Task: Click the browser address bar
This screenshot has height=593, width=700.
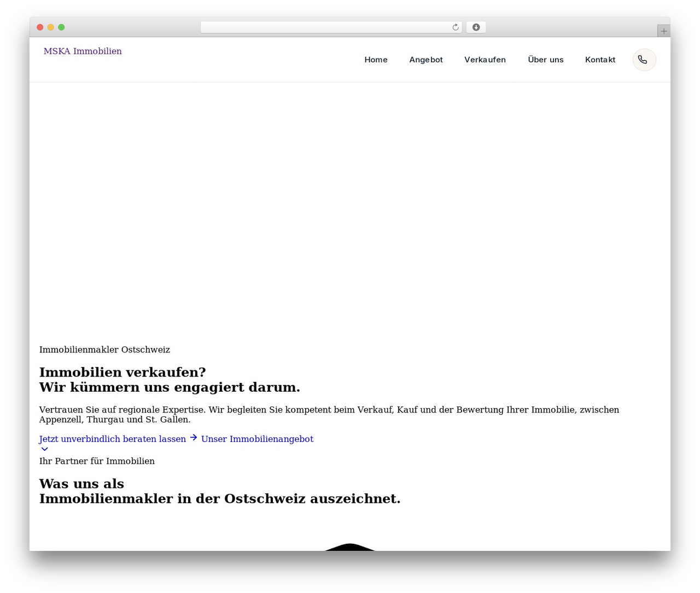Action: coord(331,27)
